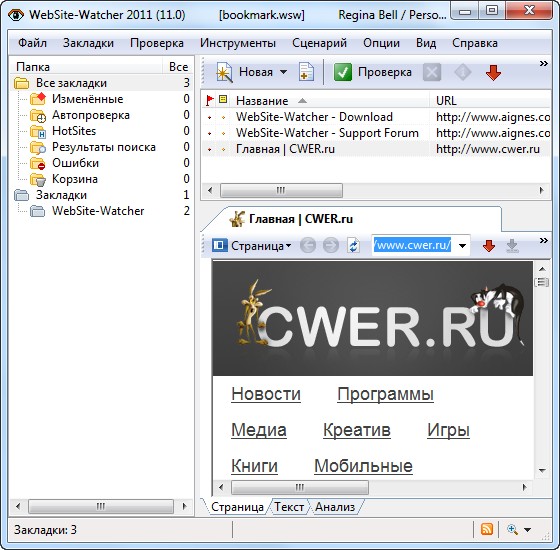Click the yellow note column header
This screenshot has height=550, width=560.
tap(223, 99)
